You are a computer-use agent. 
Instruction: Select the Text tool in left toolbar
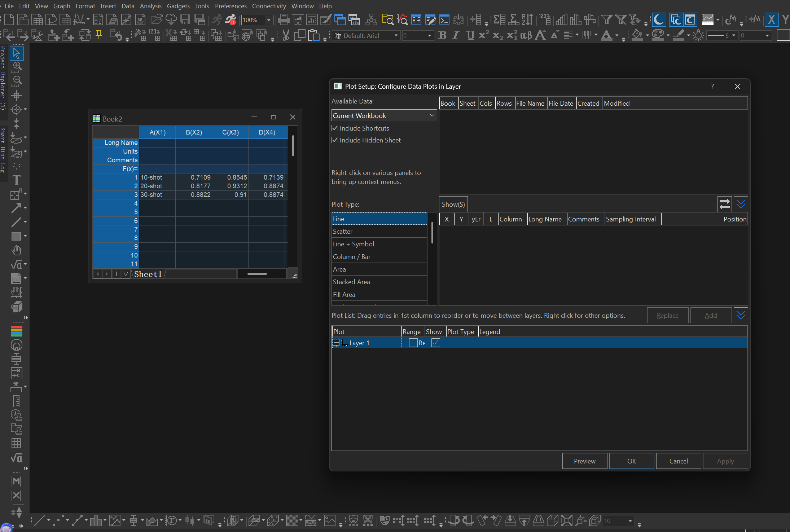click(x=16, y=180)
